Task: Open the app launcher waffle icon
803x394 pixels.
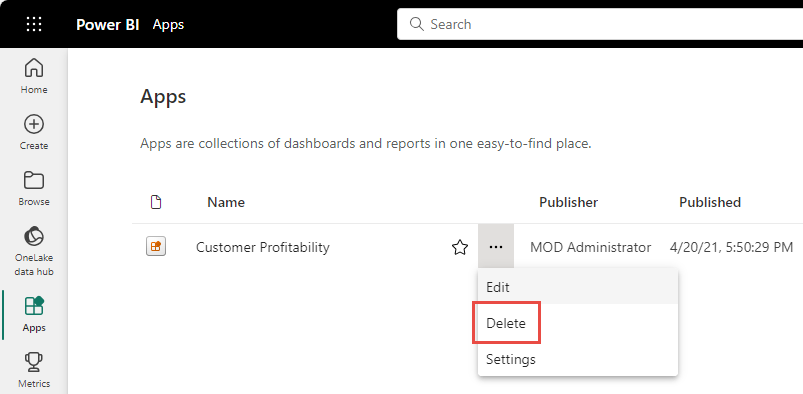Action: coord(34,24)
